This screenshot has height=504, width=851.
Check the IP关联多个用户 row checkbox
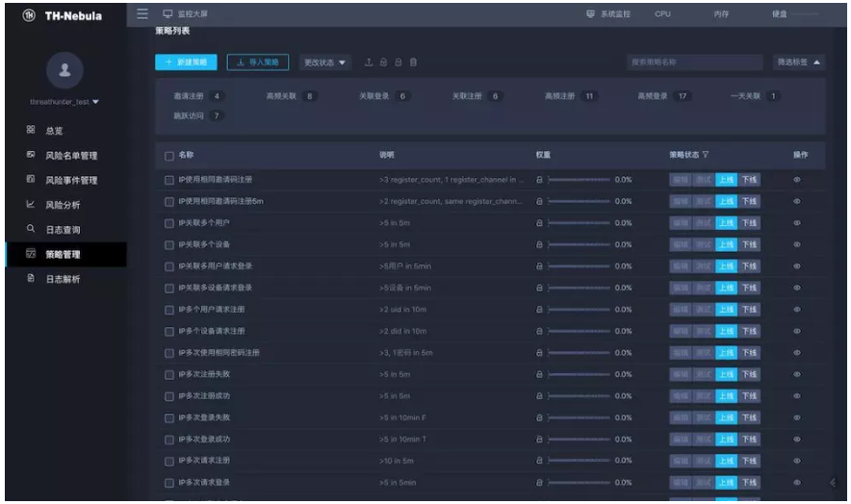[168, 223]
